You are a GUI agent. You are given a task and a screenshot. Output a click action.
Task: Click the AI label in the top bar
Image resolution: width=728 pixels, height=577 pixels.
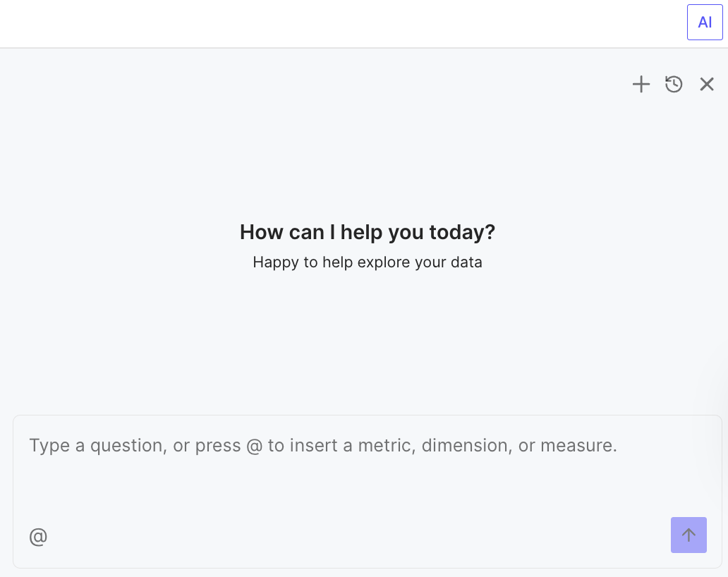coord(705,22)
